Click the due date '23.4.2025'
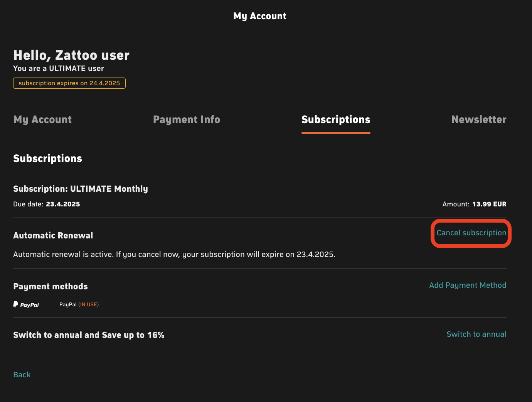Screen dimensions: 532x402 click(x=63, y=204)
